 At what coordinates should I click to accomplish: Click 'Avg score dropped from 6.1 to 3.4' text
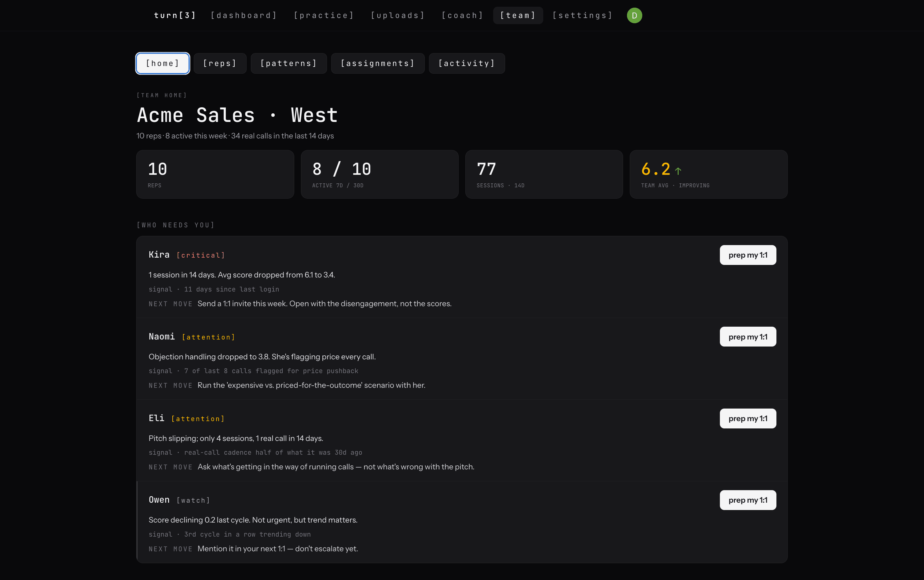pyautogui.click(x=277, y=275)
